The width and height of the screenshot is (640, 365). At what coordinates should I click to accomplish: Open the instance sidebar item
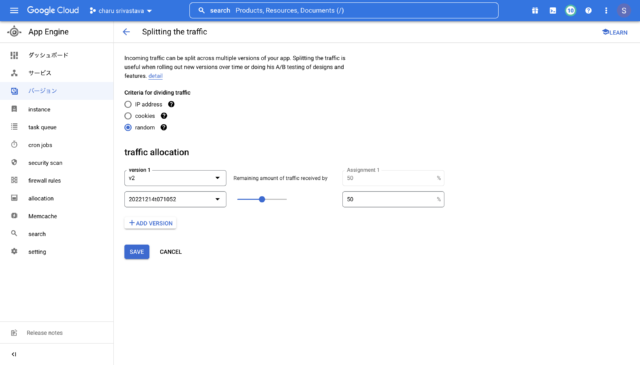(57, 109)
